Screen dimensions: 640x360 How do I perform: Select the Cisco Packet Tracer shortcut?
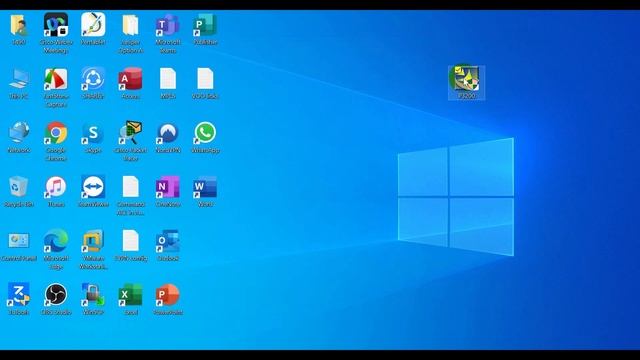pyautogui.click(x=130, y=133)
